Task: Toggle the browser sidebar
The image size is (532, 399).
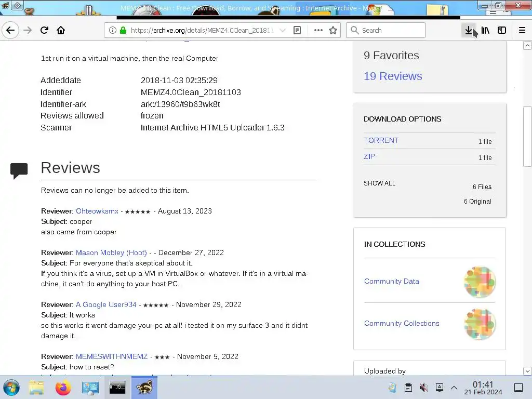Action: [x=502, y=30]
